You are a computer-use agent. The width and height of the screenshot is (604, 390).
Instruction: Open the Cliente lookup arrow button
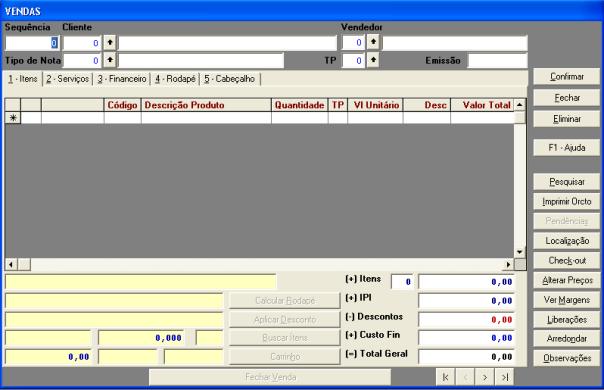point(110,42)
